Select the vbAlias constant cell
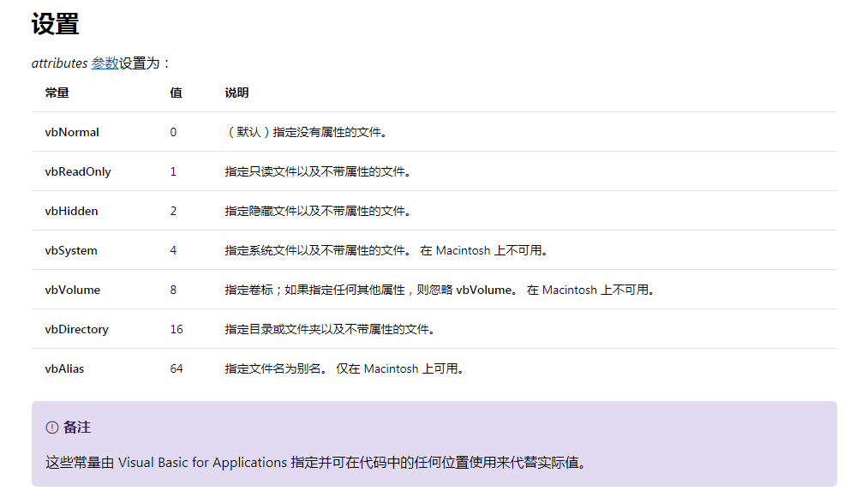868x503 pixels. coord(64,368)
